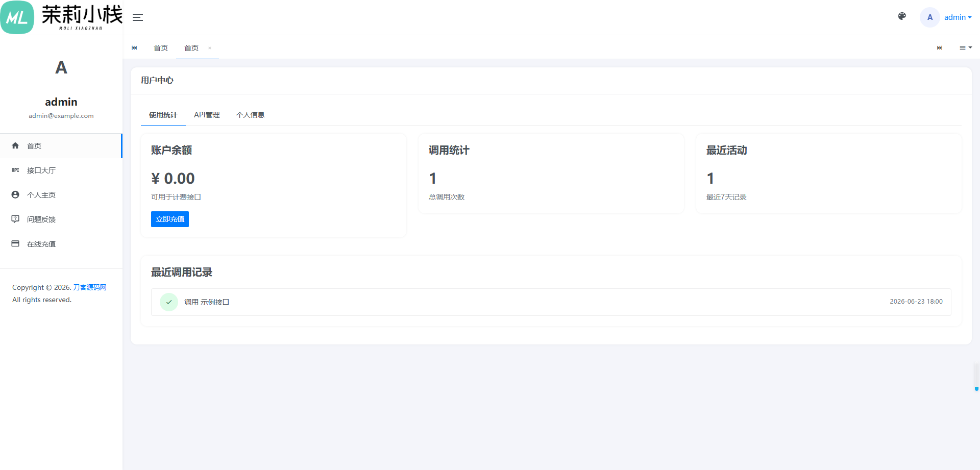This screenshot has height=470, width=980.
Task: Expand the admin user dropdown
Action: pos(958,17)
